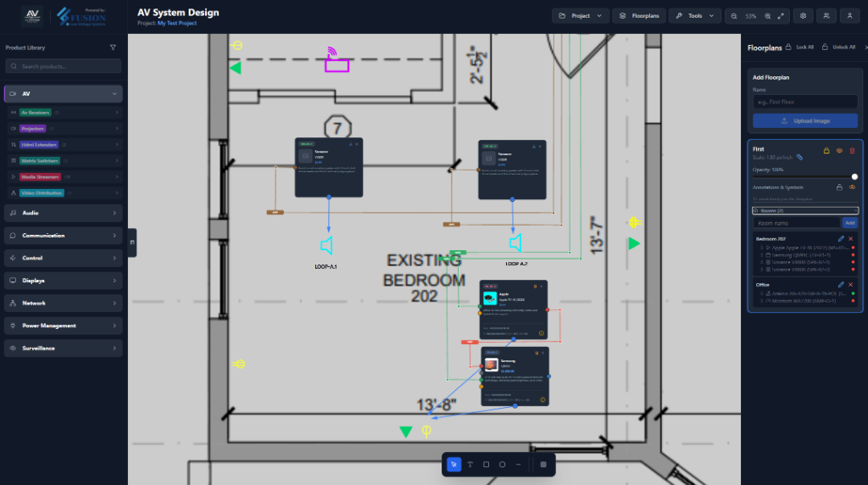
Task: Expand the Power Management category
Action: pyautogui.click(x=63, y=326)
